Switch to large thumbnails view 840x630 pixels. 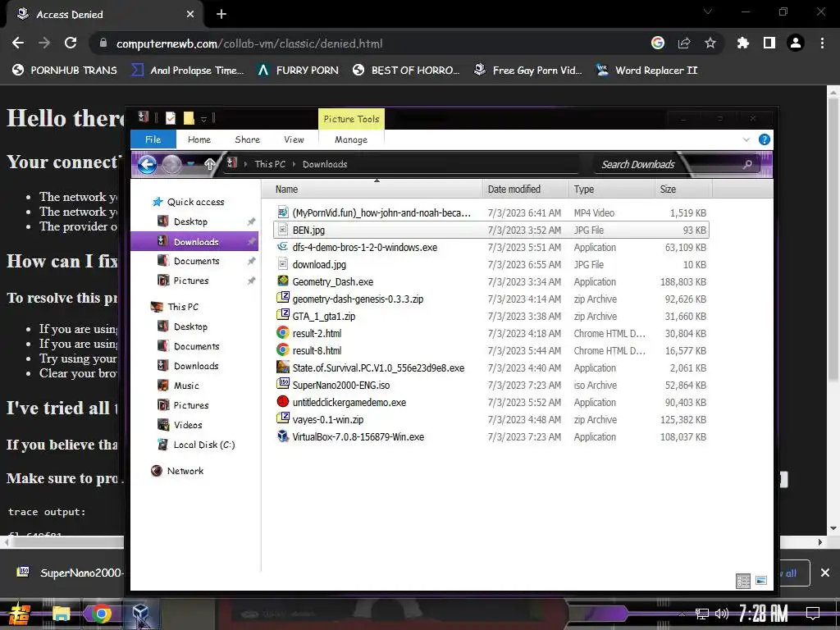tap(760, 581)
